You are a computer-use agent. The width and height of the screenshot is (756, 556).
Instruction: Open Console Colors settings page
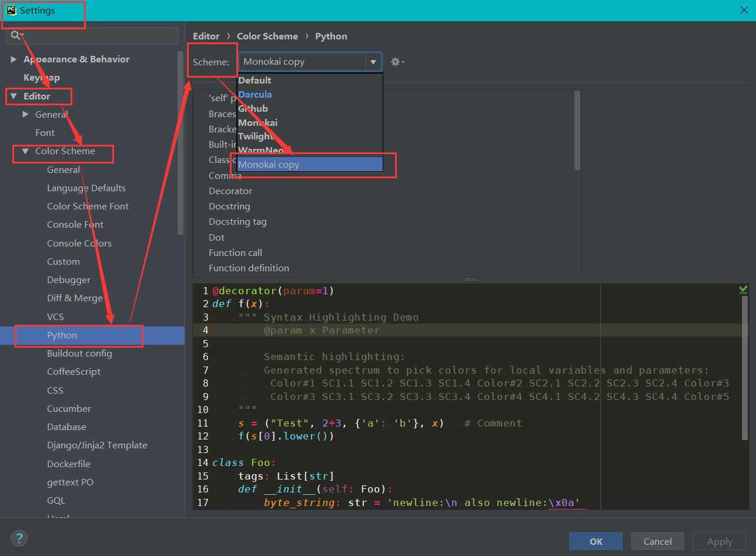[79, 243]
